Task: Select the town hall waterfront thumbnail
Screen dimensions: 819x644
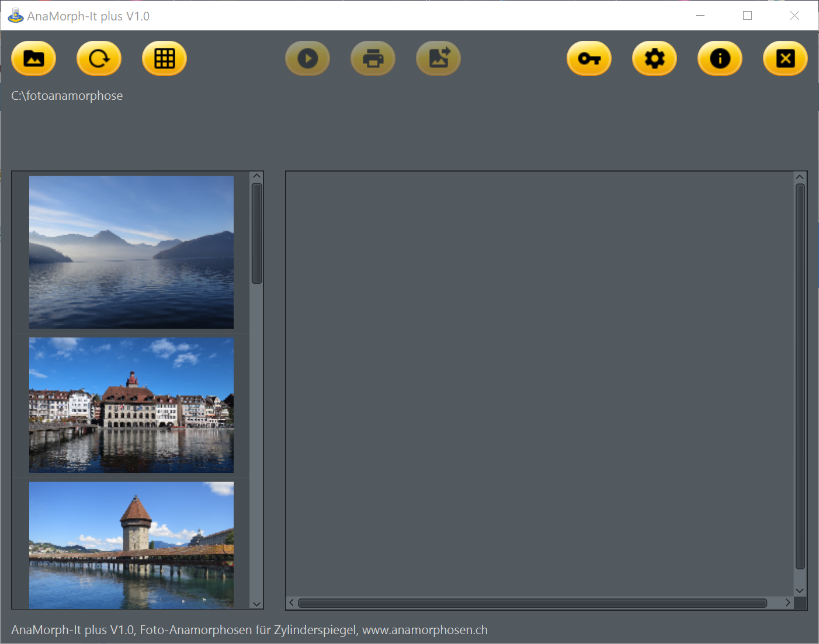Action: pos(131,405)
